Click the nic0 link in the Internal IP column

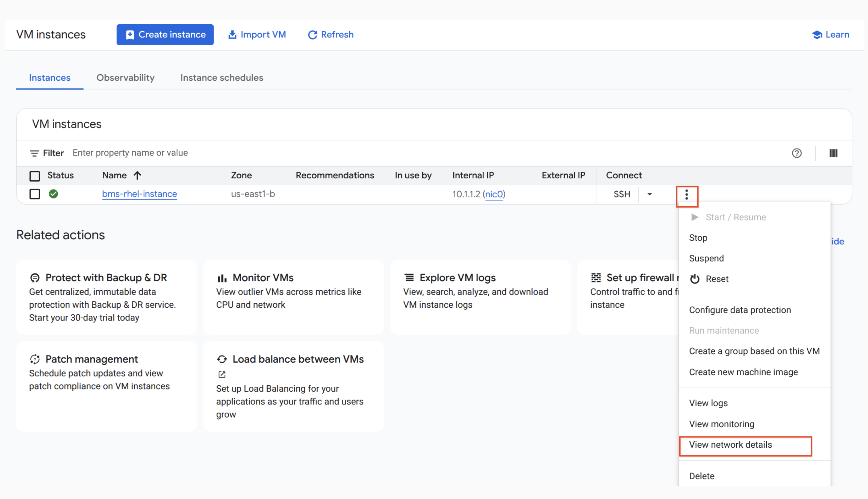point(494,194)
